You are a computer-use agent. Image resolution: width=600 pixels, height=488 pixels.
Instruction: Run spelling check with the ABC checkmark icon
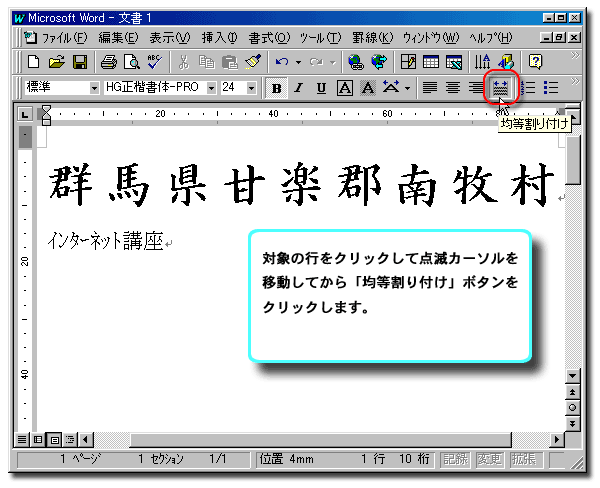(x=155, y=62)
